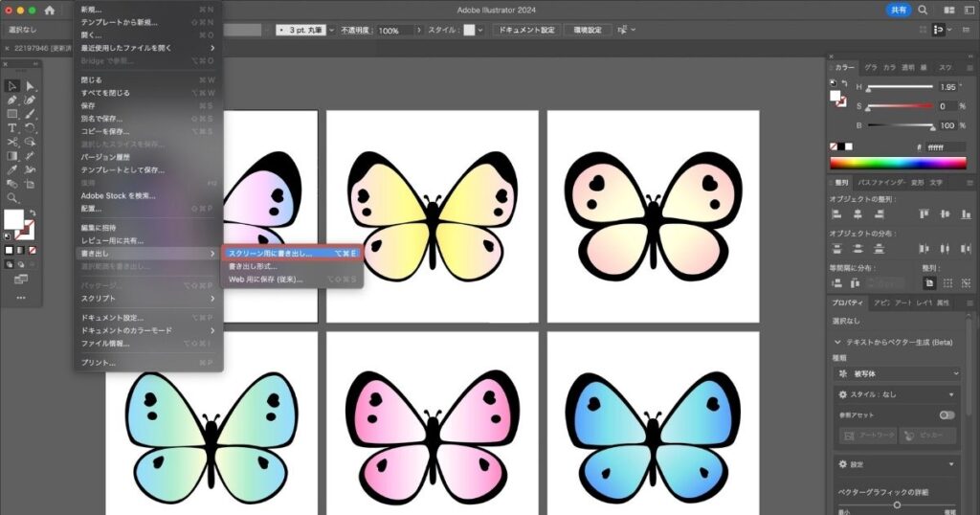The image size is (980, 515).
Task: Open the 被写体 type dropdown
Action: (x=900, y=373)
